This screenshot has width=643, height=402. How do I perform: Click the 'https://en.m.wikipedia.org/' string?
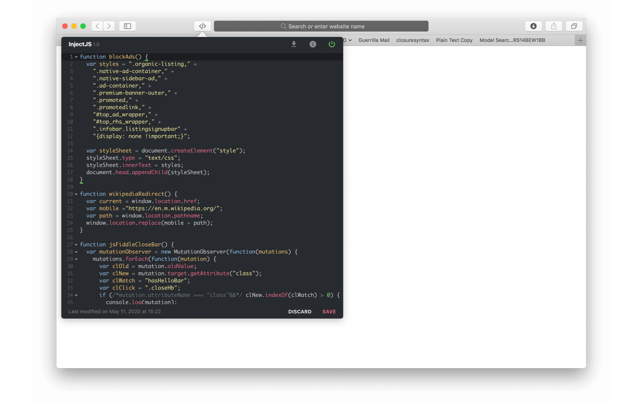tap(173, 208)
